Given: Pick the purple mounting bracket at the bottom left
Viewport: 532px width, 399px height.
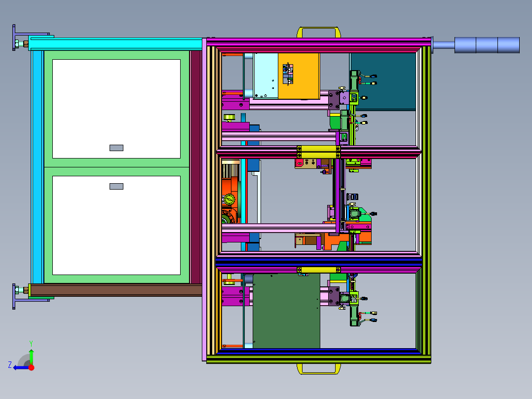Looking at the screenshot, I should click(14, 296).
